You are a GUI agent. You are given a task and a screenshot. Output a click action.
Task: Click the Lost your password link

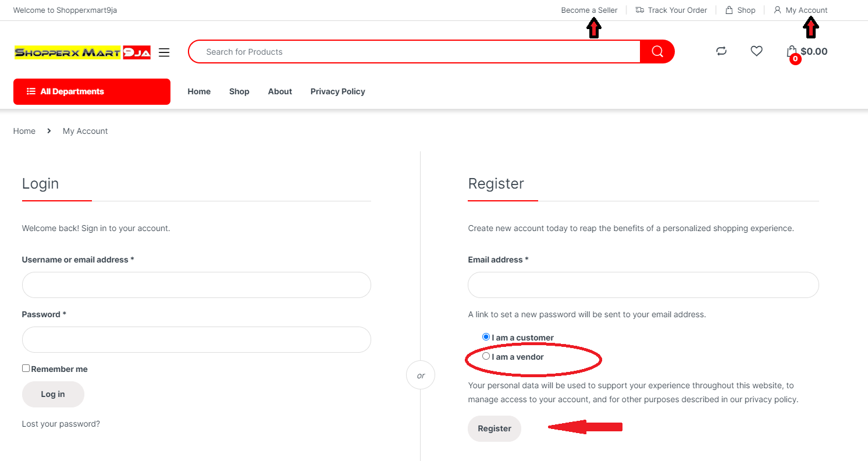(61, 424)
